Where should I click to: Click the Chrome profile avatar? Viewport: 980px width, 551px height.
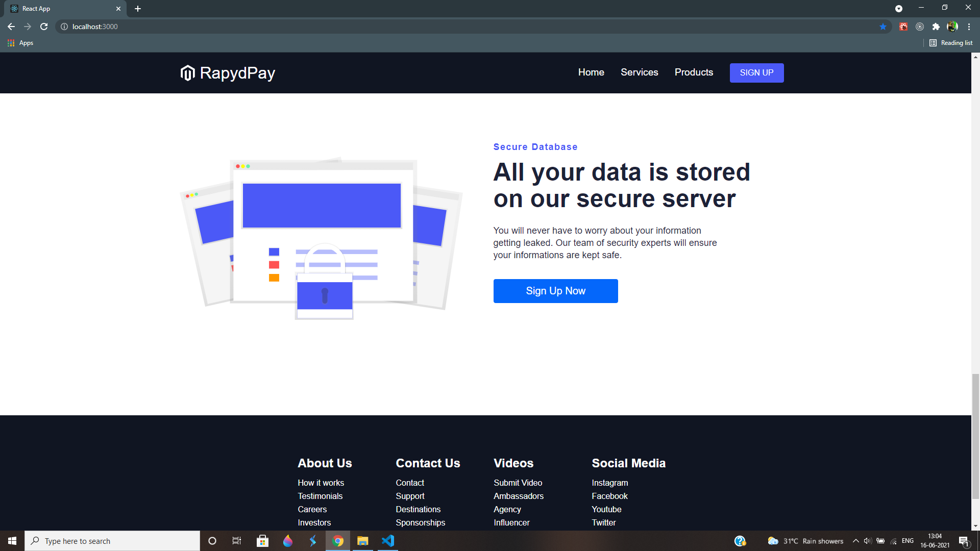952,27
